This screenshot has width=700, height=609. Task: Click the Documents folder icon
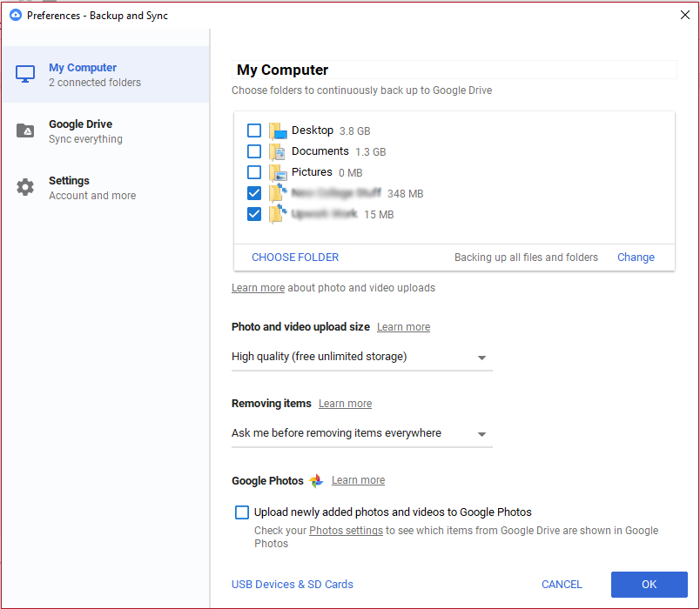[278, 151]
